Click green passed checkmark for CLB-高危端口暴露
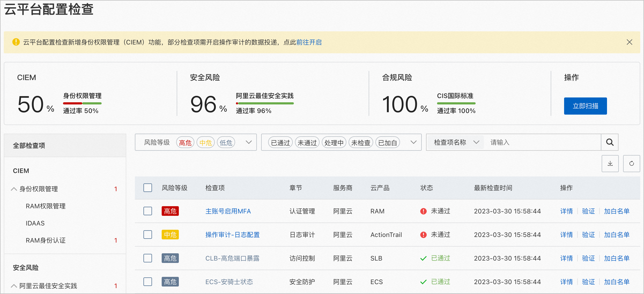Viewport: 644px width, 294px height. click(423, 258)
